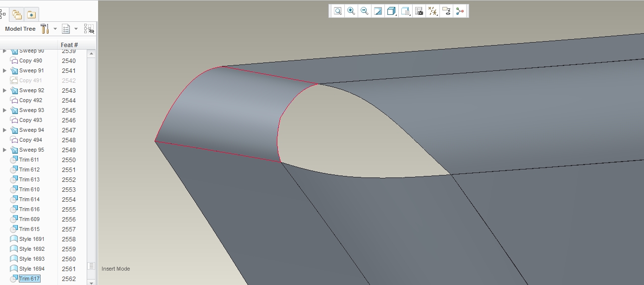Select Copy 490 in the model tree

[x=31, y=60]
